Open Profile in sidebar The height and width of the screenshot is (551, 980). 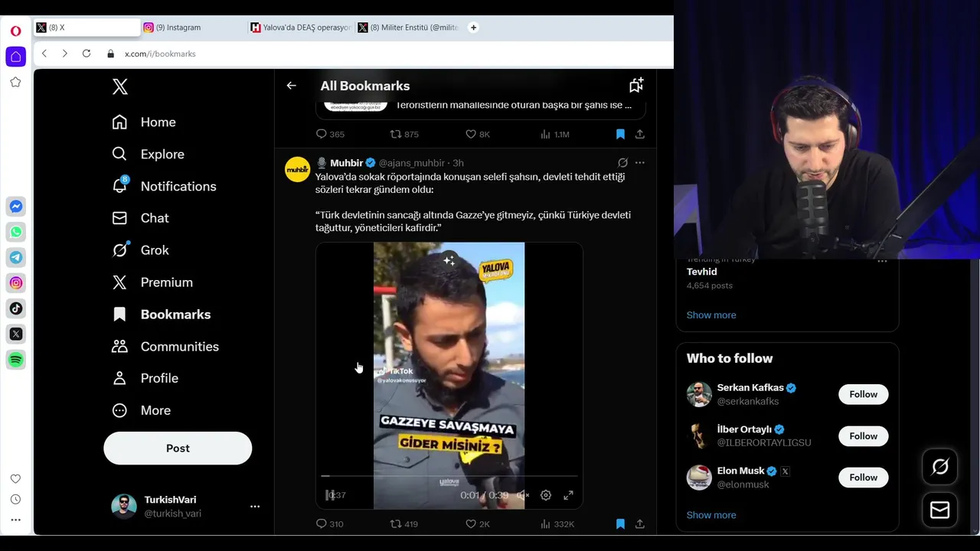point(145,379)
